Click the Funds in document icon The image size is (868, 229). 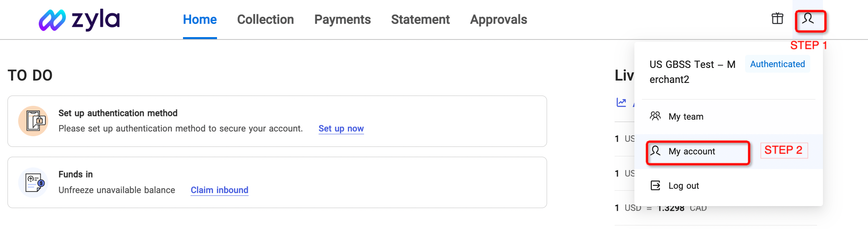[34, 182]
